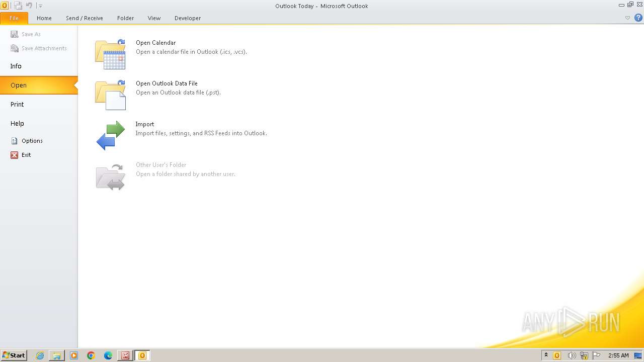Click the Outlook application icon in title bar

5,6
